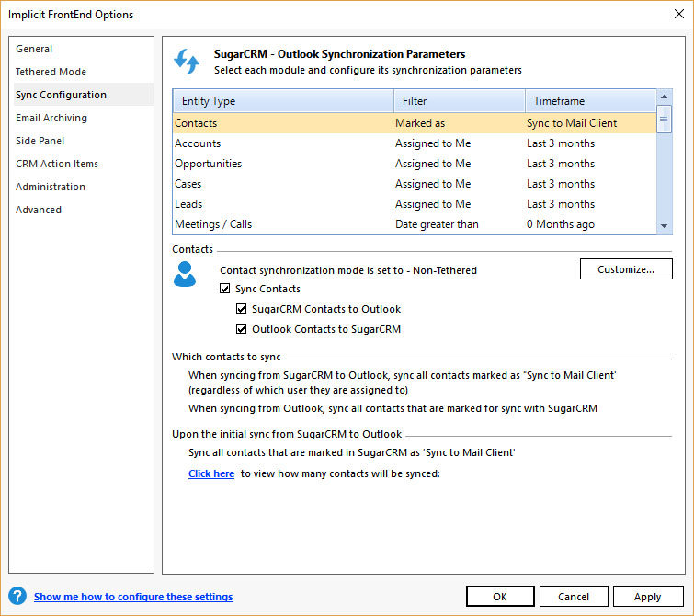Follow the 'Click here' link
This screenshot has height=616, width=694.
(x=211, y=474)
